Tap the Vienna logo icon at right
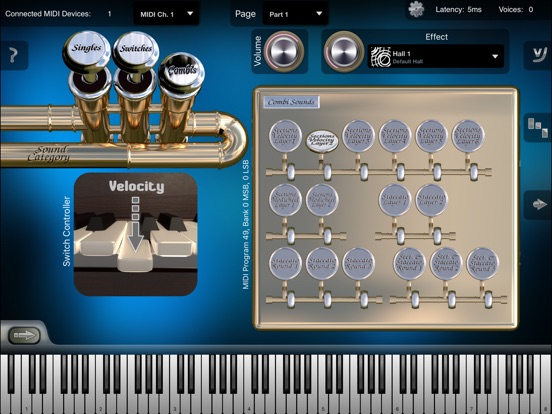Image resolution: width=552 pixels, height=414 pixels. click(x=538, y=55)
